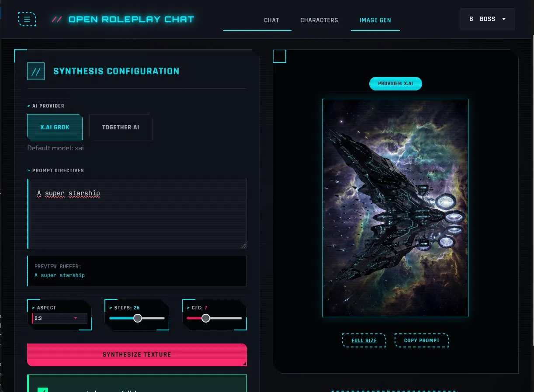
Task: Open the hamburger menu icon
Action: point(27,19)
